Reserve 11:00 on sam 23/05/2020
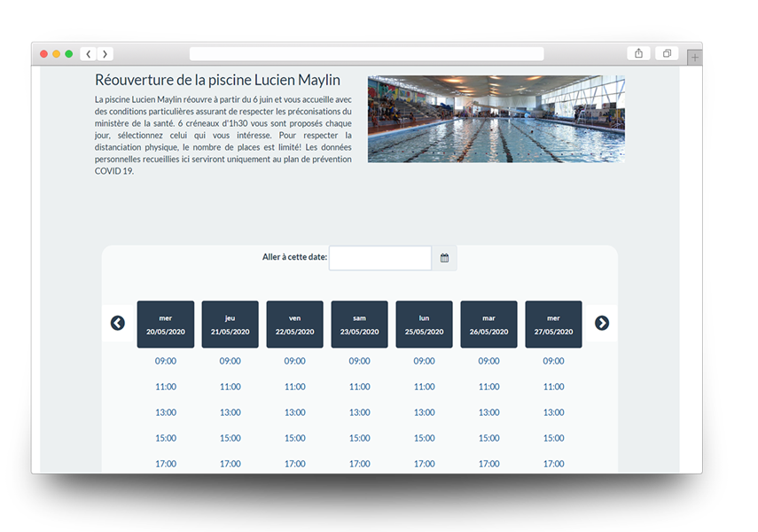This screenshot has width=758, height=532. coord(359,387)
